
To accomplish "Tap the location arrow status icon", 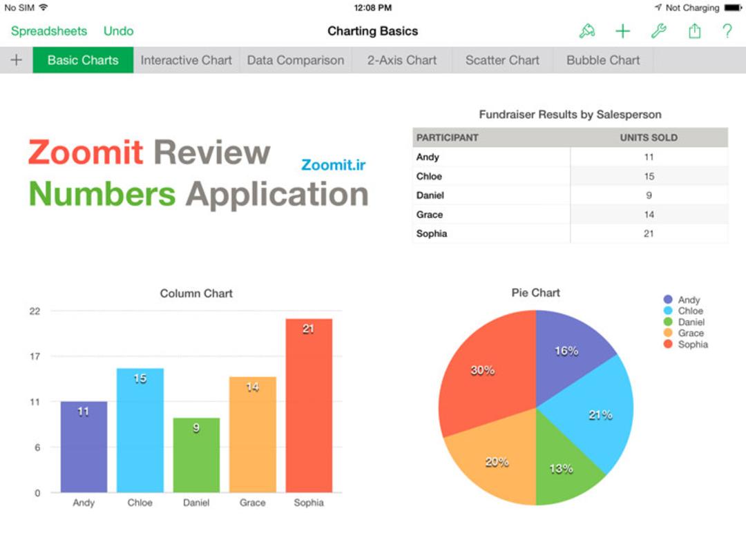I will [658, 7].
